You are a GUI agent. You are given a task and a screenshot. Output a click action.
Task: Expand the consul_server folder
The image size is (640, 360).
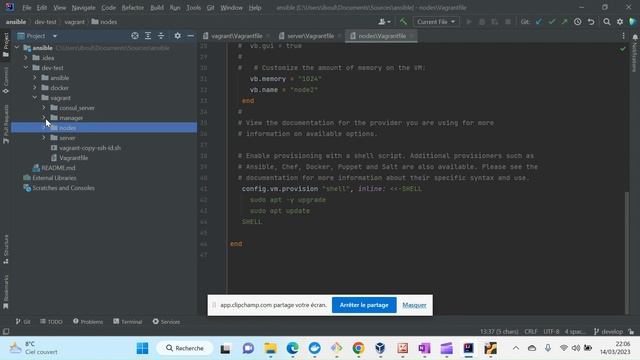(44, 108)
